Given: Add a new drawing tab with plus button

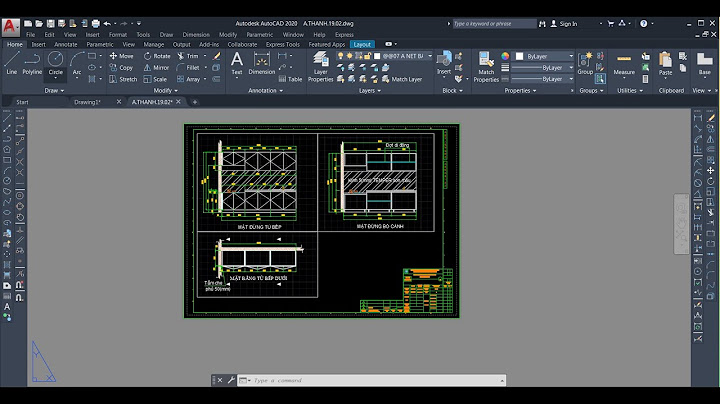Looking at the screenshot, I should pyautogui.click(x=195, y=102).
